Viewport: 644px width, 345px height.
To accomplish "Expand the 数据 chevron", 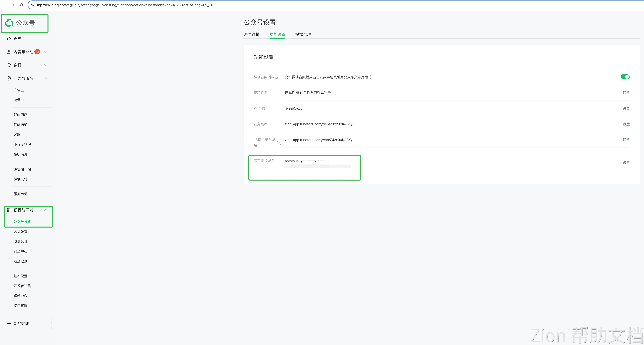I will (x=46, y=65).
